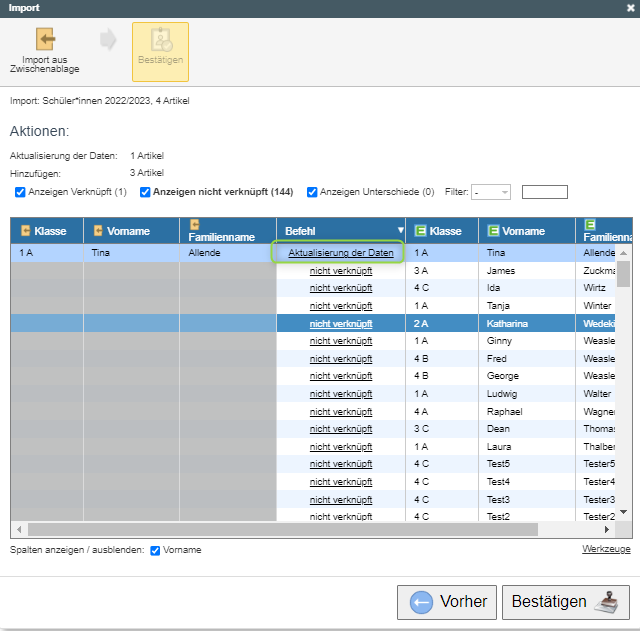
Task: Click nicht verknüpft for Katharina
Action: (341, 324)
